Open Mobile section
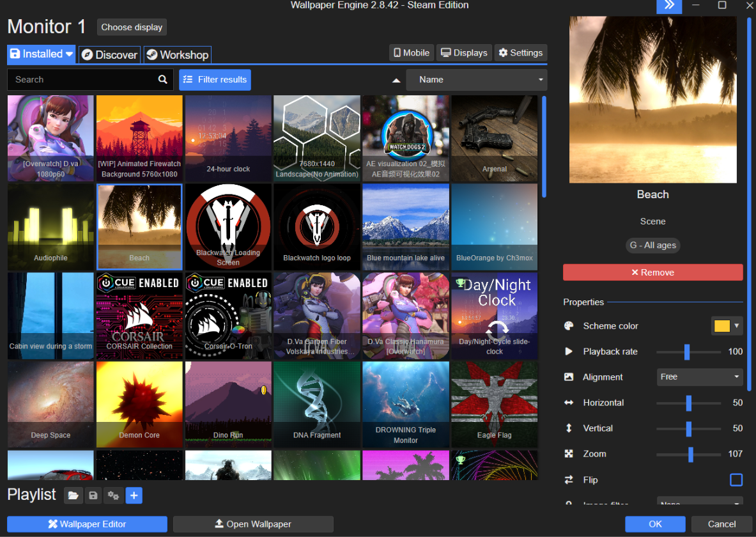 (412, 53)
